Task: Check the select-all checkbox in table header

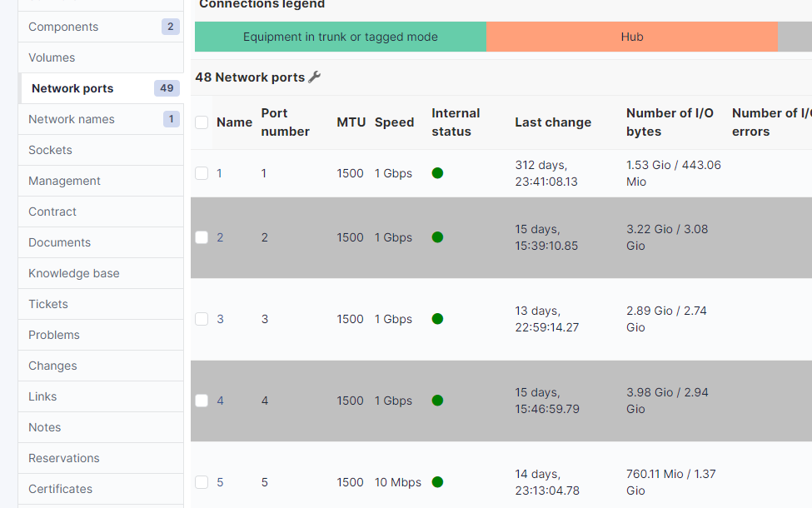Action: [x=201, y=122]
